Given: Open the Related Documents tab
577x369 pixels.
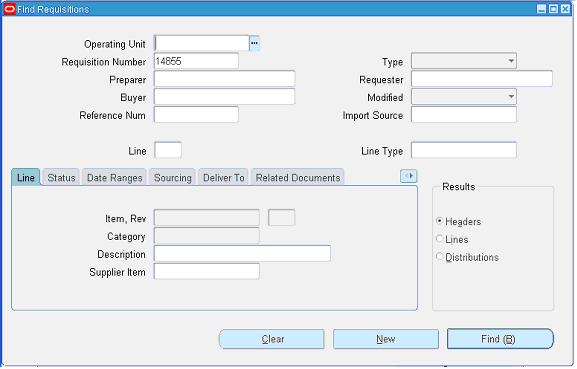Looking at the screenshot, I should coord(298,177).
